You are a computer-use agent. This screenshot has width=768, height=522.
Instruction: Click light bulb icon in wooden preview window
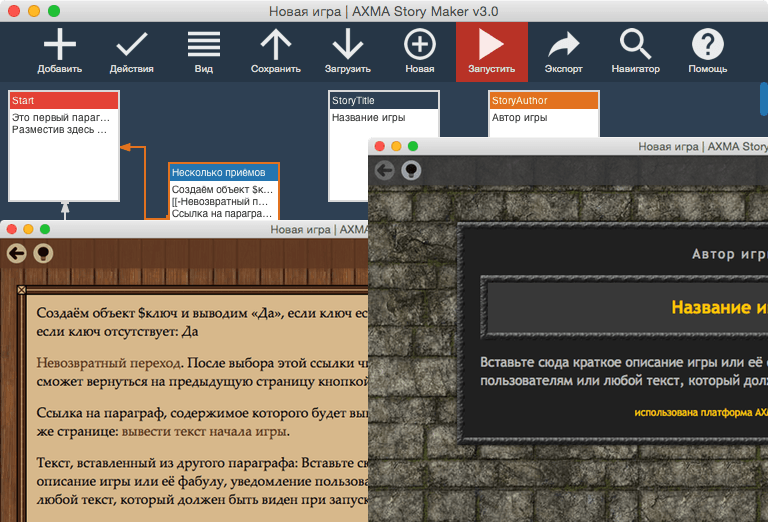click(43, 253)
